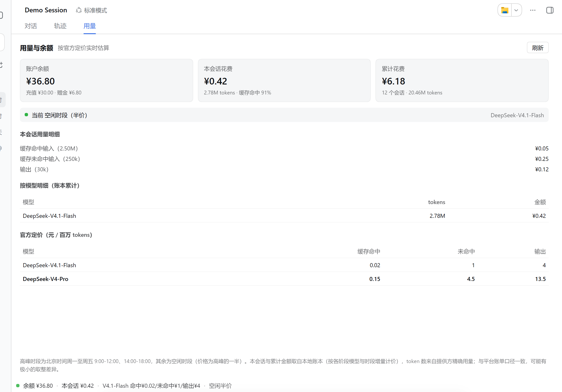This screenshot has height=392, width=562.
Task: Click the 充值 ¥30.00 · 赠金 ¥6.80 line
Action: click(x=54, y=93)
